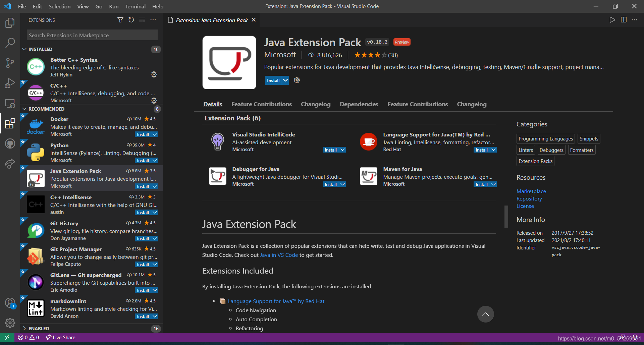Open the Terminal menu
Viewport: 644px width, 345px height.
(x=135, y=6)
